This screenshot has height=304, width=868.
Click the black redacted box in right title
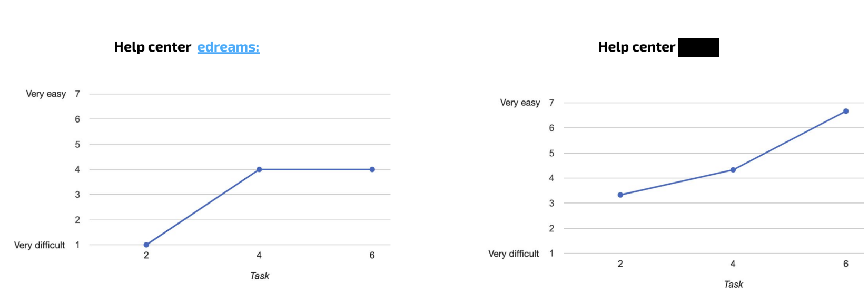tap(698, 47)
